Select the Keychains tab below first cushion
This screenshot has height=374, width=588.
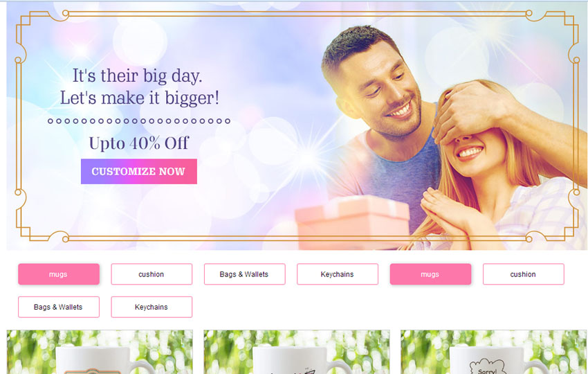151,307
